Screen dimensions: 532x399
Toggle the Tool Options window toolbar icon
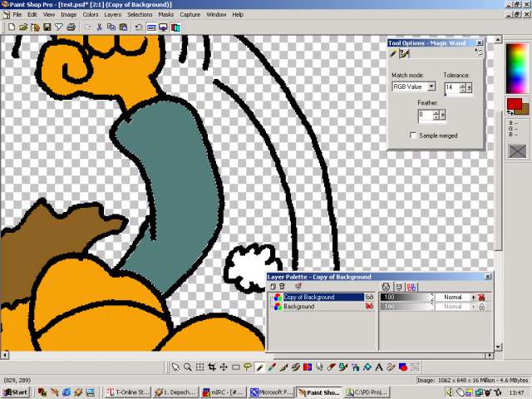tap(151, 27)
